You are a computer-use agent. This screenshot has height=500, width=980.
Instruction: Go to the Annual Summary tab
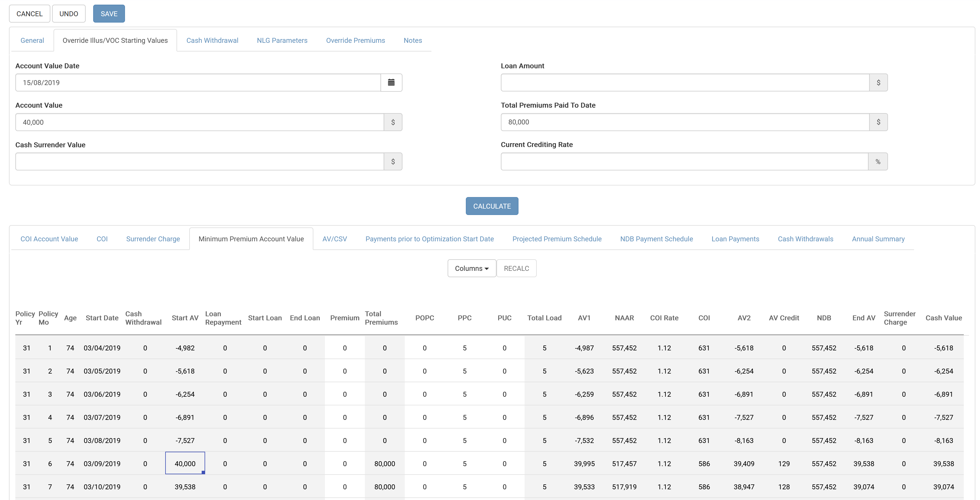point(878,239)
